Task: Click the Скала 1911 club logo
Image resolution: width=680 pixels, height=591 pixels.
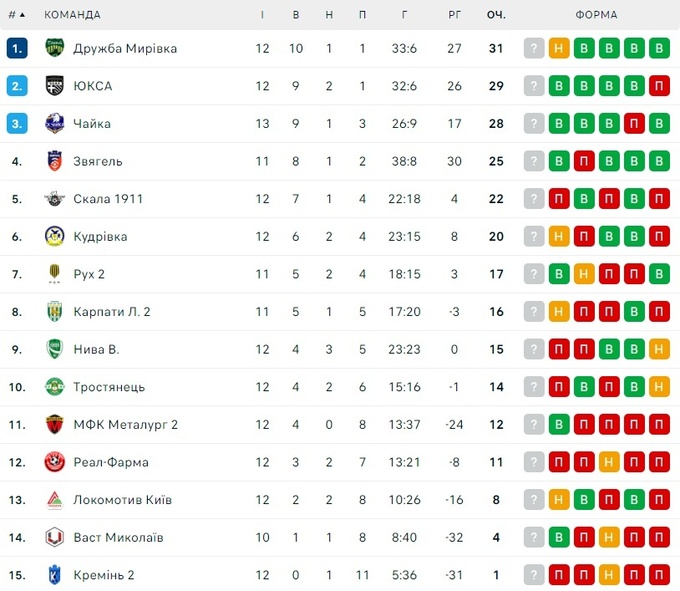Action: click(x=55, y=199)
